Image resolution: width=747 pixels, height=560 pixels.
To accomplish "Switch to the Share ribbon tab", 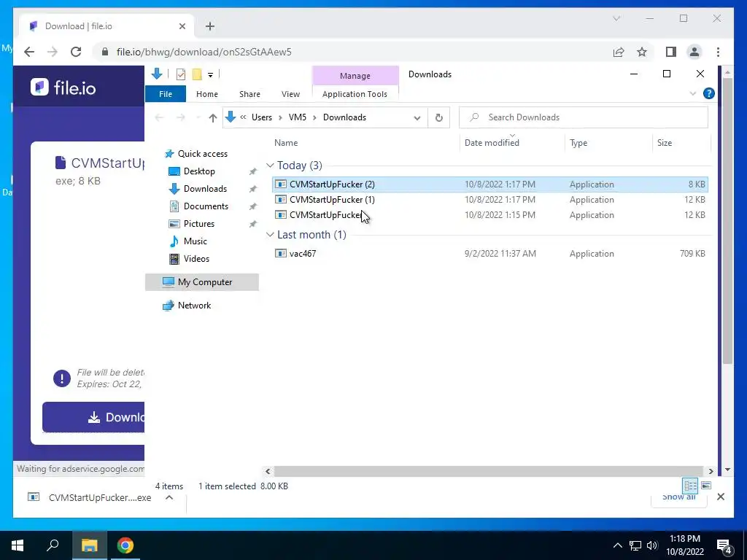I will pos(249,94).
